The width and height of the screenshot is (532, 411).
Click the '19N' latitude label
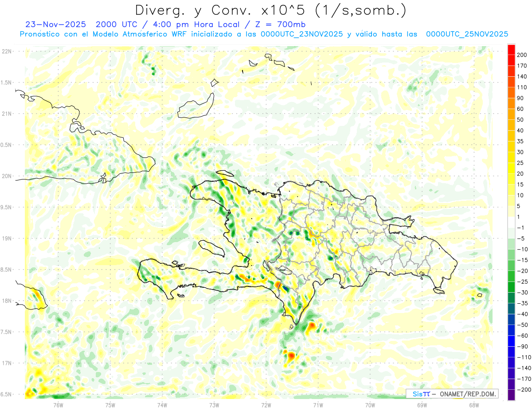coord(7,239)
